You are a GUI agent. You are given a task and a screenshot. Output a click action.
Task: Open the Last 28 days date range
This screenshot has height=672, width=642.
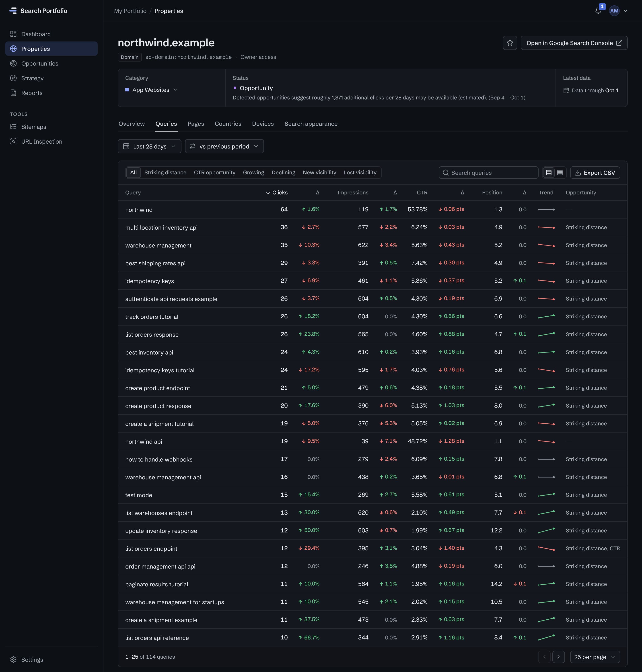[x=150, y=146]
